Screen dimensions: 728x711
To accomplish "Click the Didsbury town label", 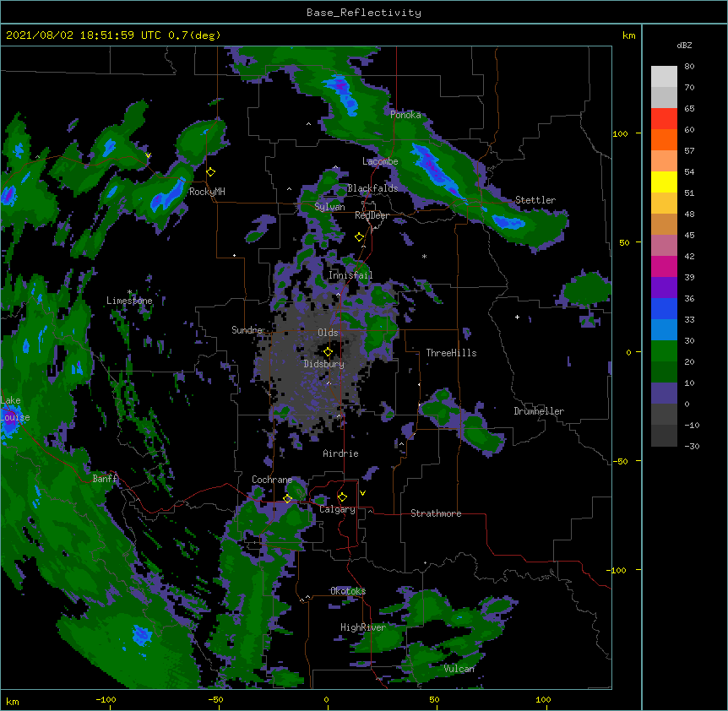I will (x=324, y=364).
